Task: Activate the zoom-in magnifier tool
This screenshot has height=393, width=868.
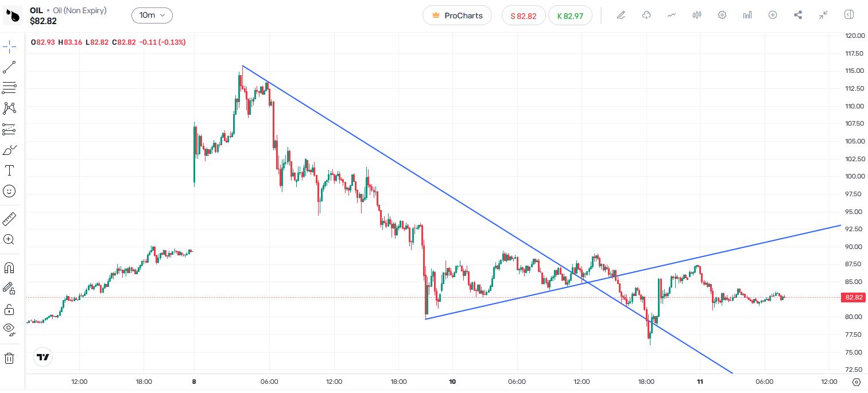Action: (x=9, y=239)
